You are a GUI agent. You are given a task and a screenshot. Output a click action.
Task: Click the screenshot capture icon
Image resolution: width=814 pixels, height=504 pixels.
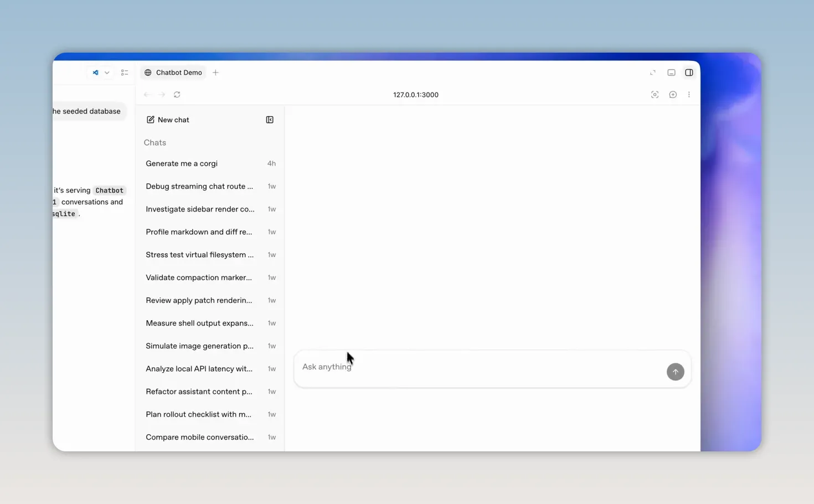click(x=655, y=95)
